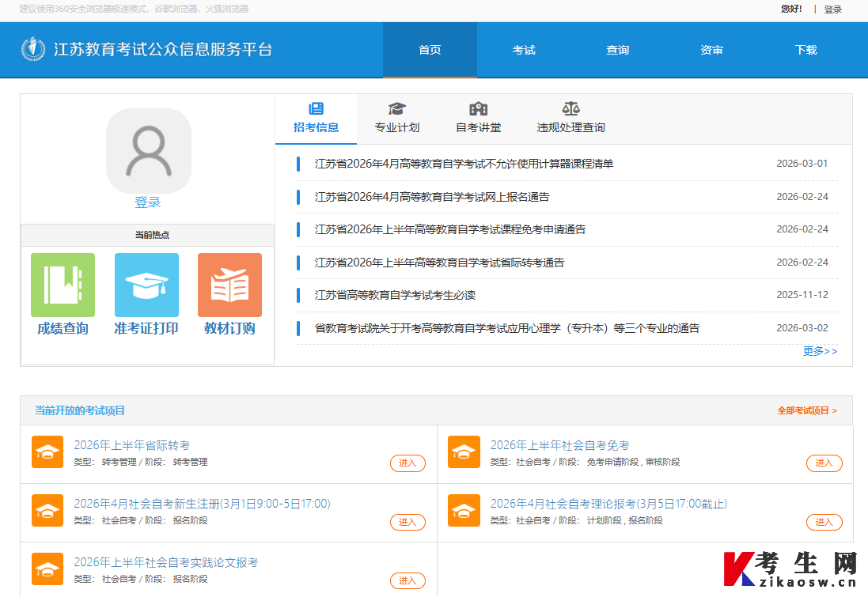Click the 登录 link at top right
This screenshot has width=868, height=597.
[x=832, y=9]
